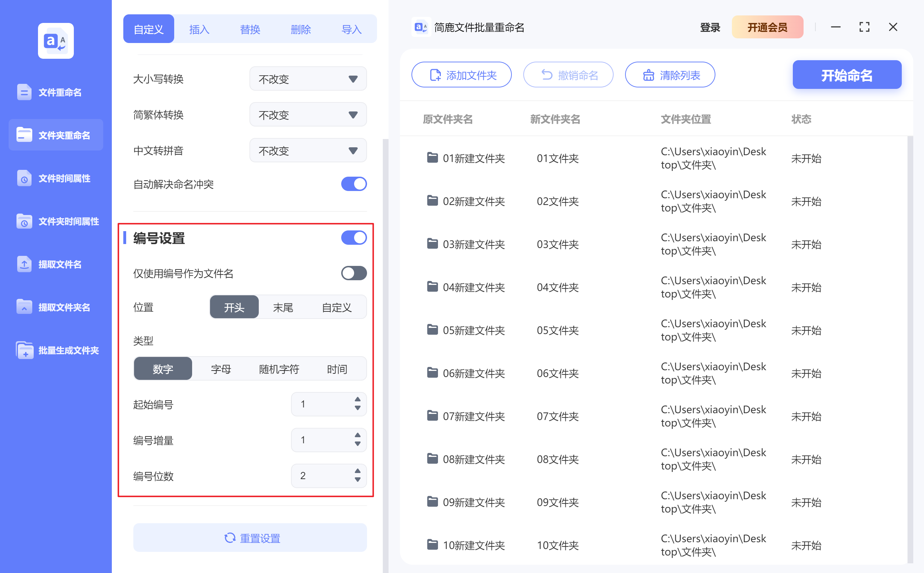This screenshot has height=573, width=924.
Task: Click the 添加文件夹 folder-add icon
Action: click(x=434, y=75)
